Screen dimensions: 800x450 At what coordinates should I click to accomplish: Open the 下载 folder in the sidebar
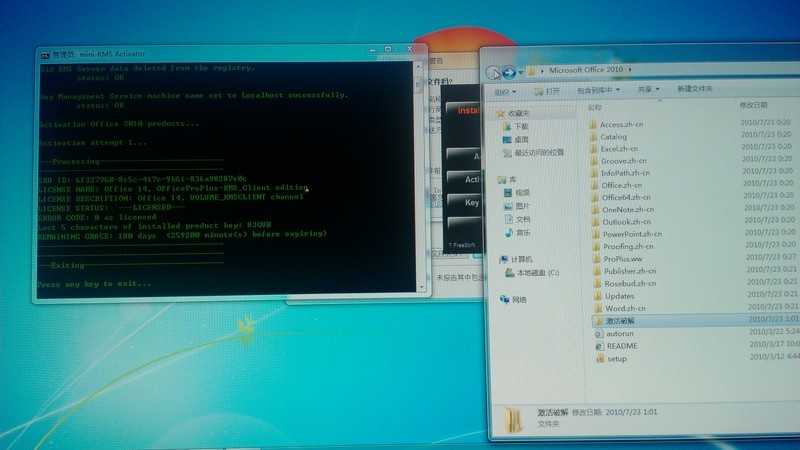click(x=516, y=126)
